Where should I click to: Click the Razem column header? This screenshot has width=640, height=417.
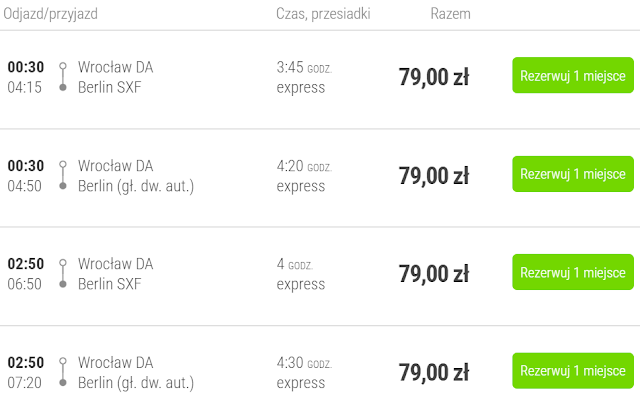point(450,14)
